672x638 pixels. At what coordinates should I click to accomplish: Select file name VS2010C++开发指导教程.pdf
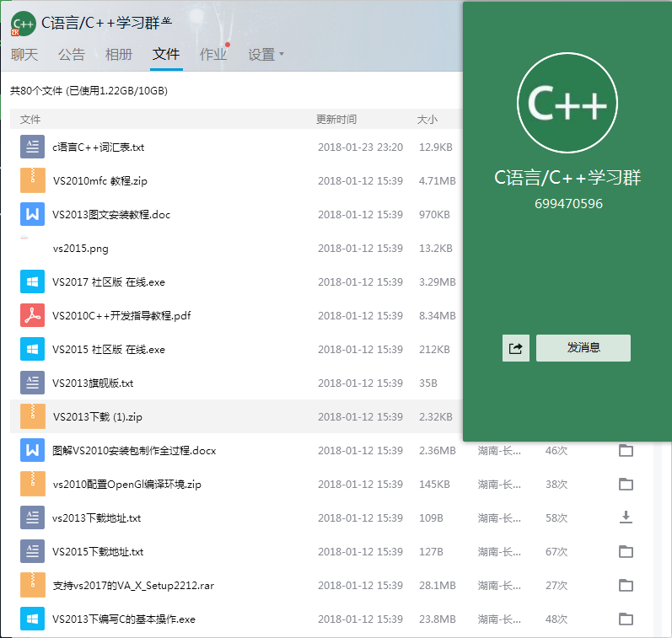(x=121, y=316)
